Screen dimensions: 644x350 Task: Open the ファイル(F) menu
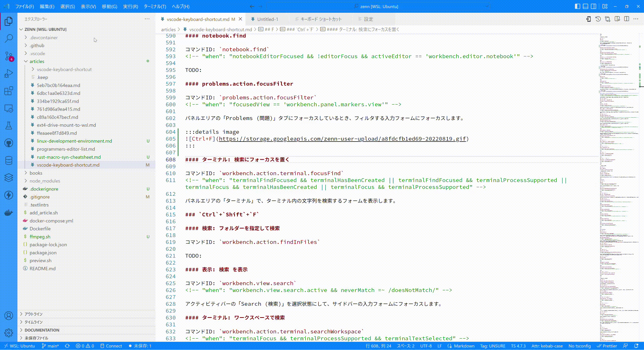coord(25,6)
